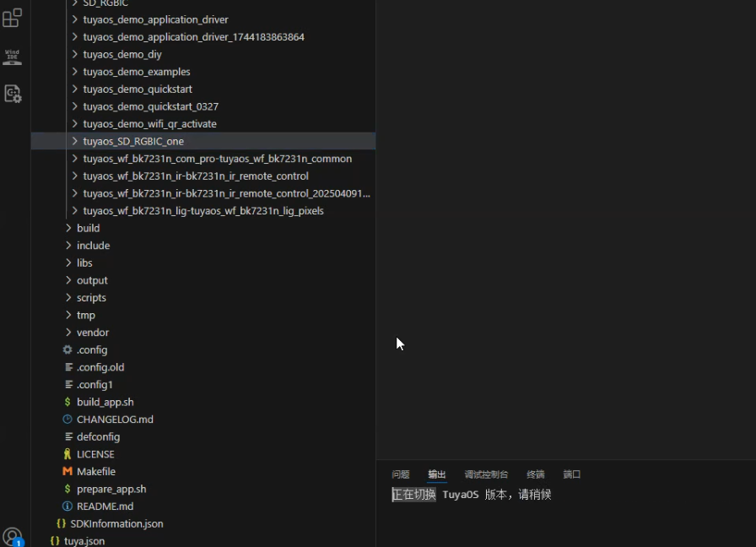The width and height of the screenshot is (756, 547).
Task: Open the Makefile file name
Action: pyautogui.click(x=96, y=471)
